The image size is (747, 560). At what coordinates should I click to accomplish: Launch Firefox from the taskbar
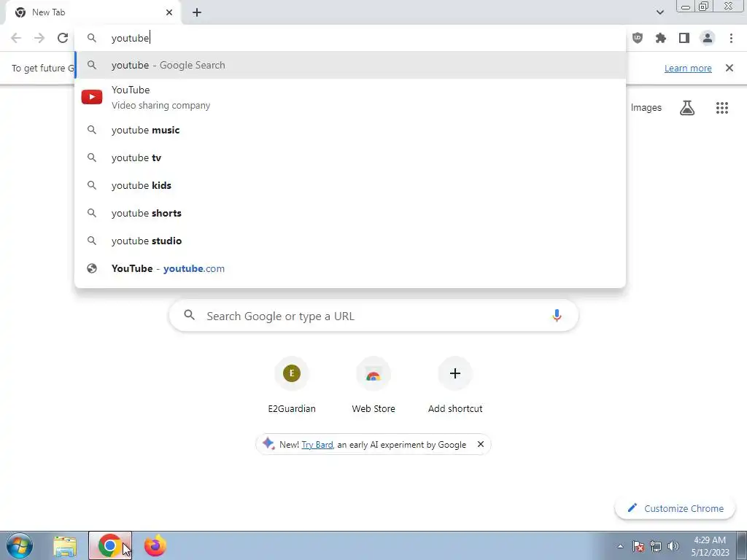click(x=155, y=545)
